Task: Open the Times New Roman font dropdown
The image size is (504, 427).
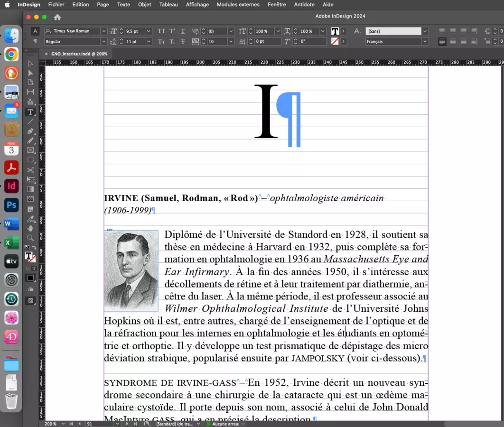Action: click(x=103, y=31)
